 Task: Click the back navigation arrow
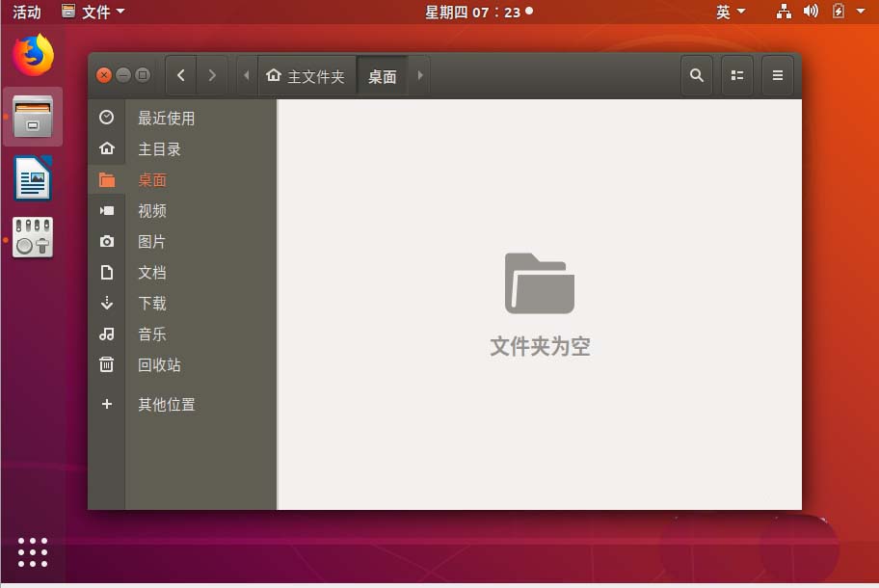(180, 74)
